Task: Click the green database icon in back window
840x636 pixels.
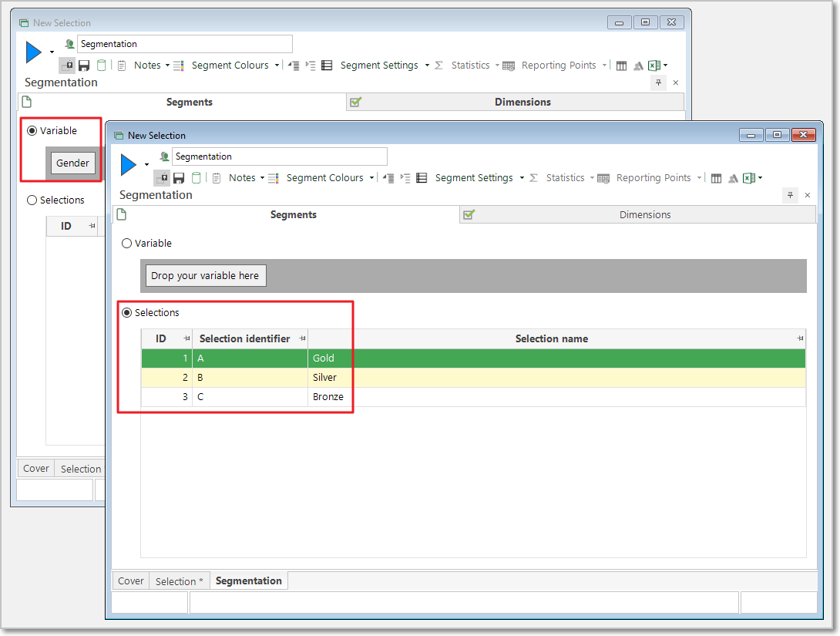Action: pos(101,66)
